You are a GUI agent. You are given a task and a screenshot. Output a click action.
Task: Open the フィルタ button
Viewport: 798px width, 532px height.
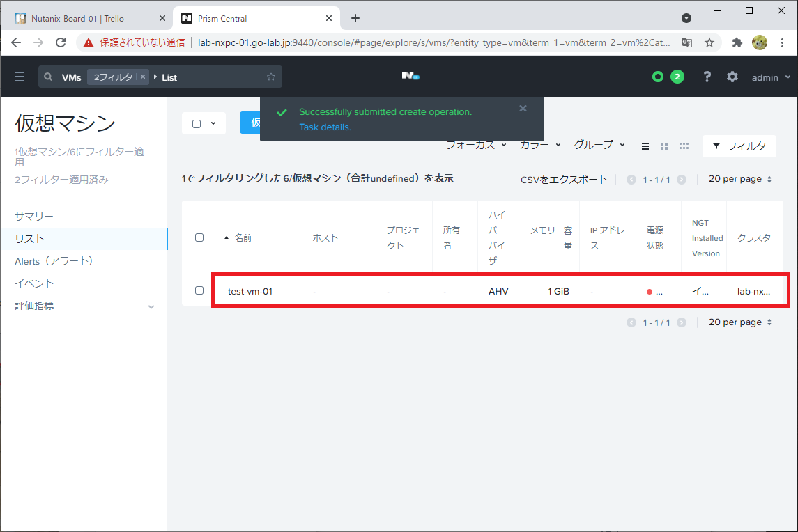tap(739, 146)
